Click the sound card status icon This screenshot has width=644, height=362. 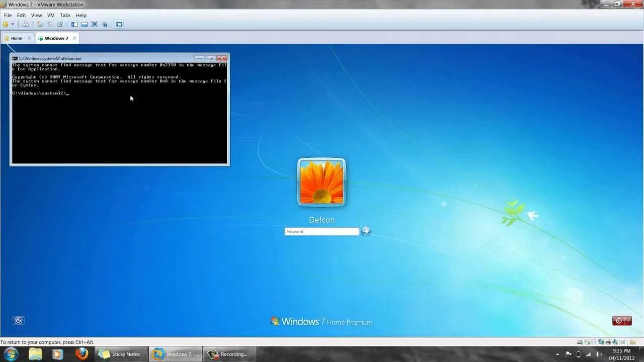(x=615, y=342)
